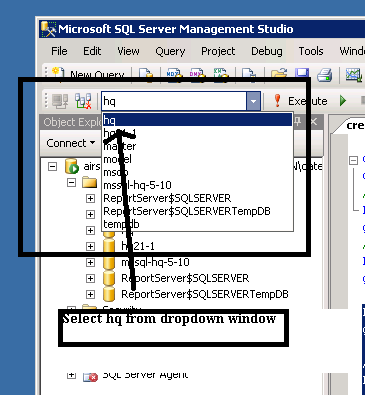Select ReportServer$SQLSERVER in Object Explorer tree

pos(185,278)
